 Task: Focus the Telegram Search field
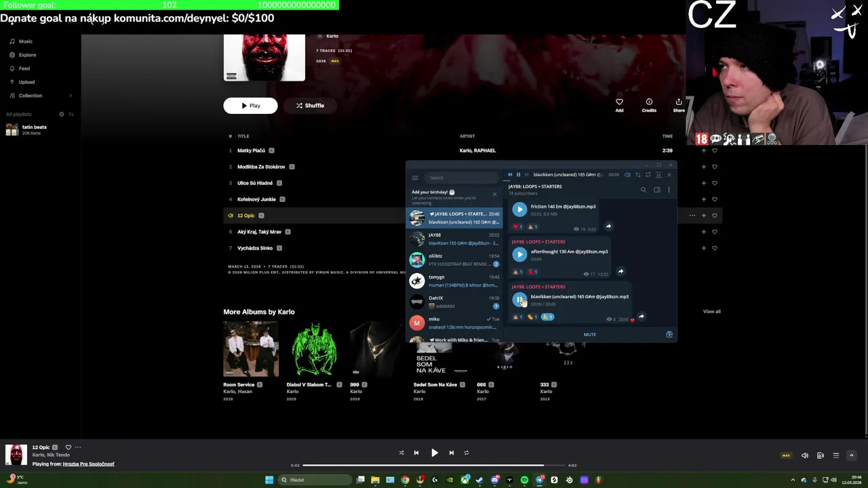click(x=460, y=178)
